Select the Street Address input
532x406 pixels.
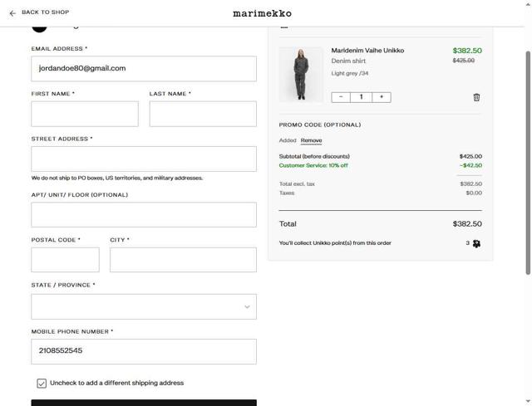pyautogui.click(x=144, y=159)
